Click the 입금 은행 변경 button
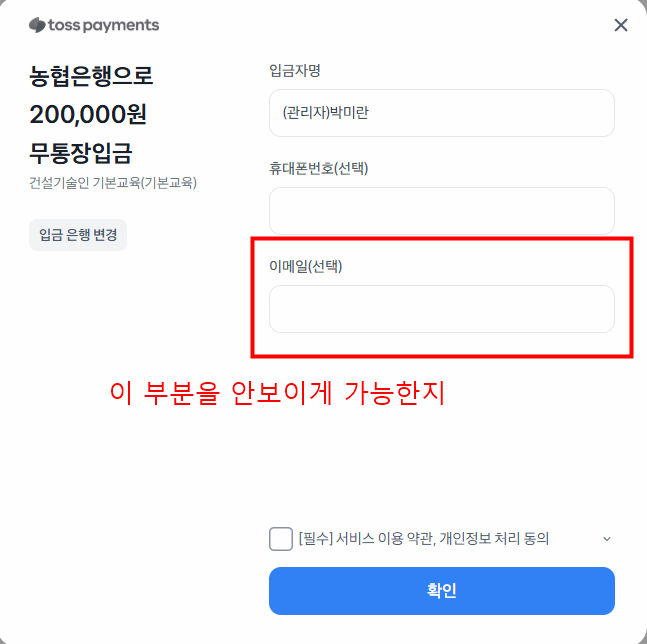647x644 pixels. coord(78,235)
